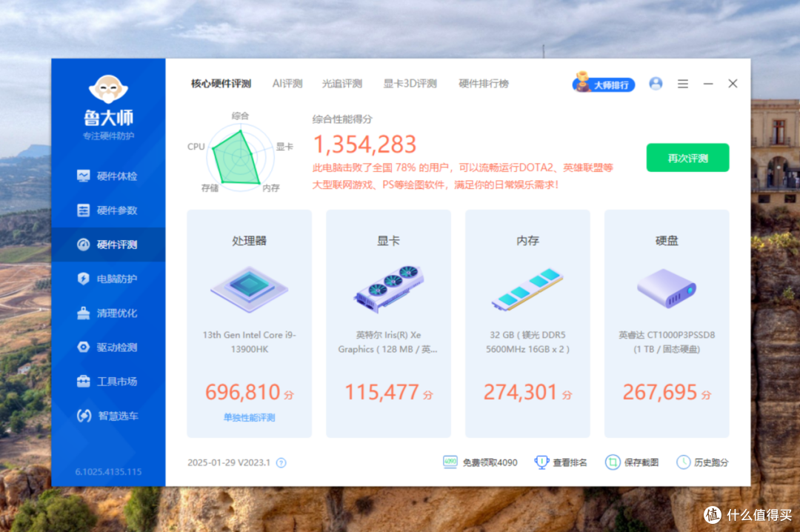800x532 pixels.
Task: Click processor score 696,810
Action: click(x=243, y=393)
